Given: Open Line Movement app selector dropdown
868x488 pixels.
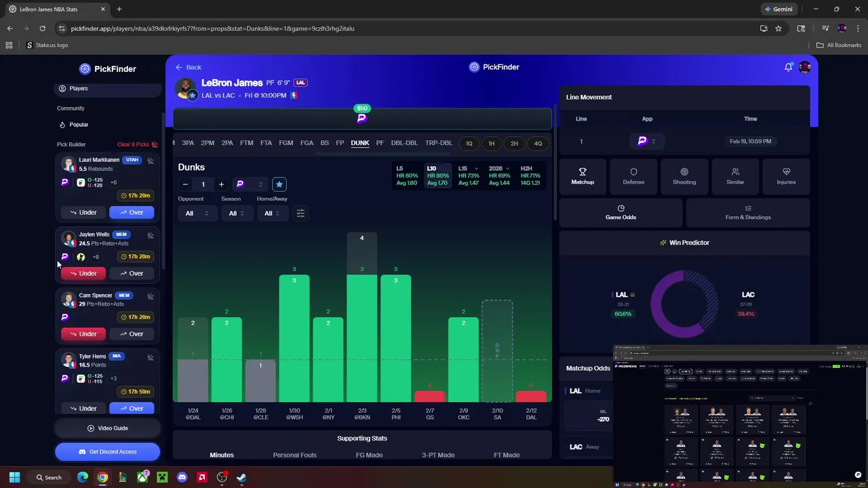Looking at the screenshot, I should pos(647,141).
